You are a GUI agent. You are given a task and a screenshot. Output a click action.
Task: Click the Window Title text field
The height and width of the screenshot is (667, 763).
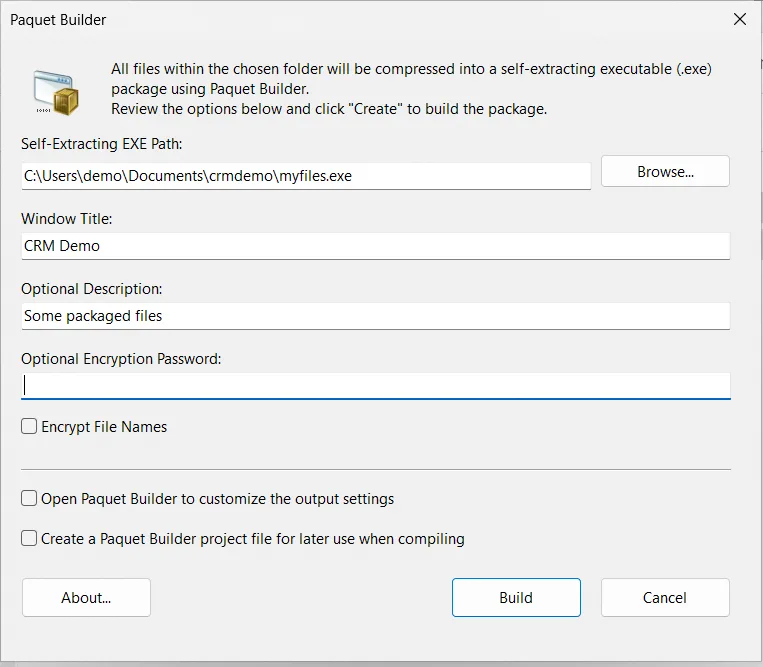coord(375,245)
